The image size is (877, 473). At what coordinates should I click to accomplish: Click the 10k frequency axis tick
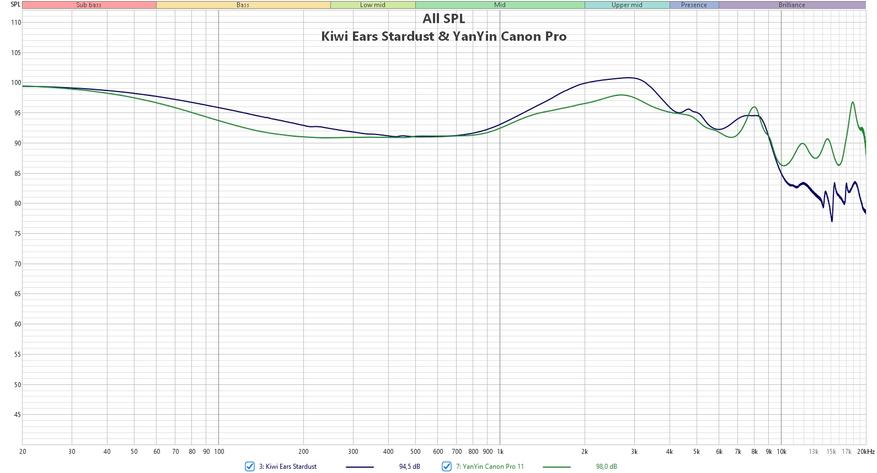click(x=781, y=451)
